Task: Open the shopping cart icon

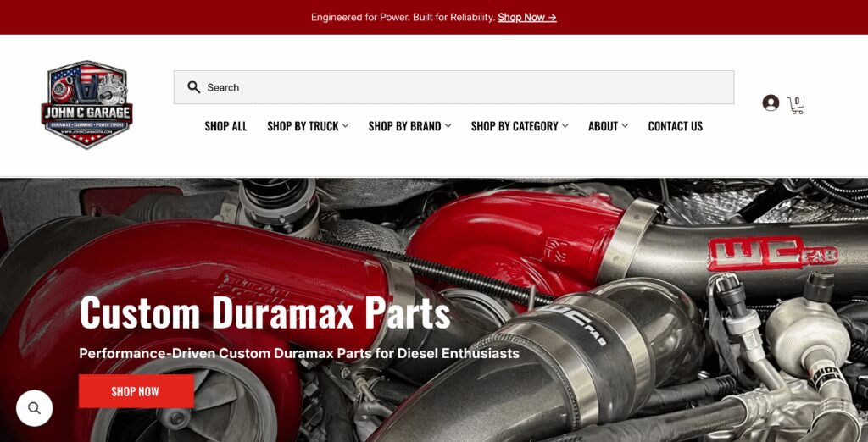Action: 796,104
